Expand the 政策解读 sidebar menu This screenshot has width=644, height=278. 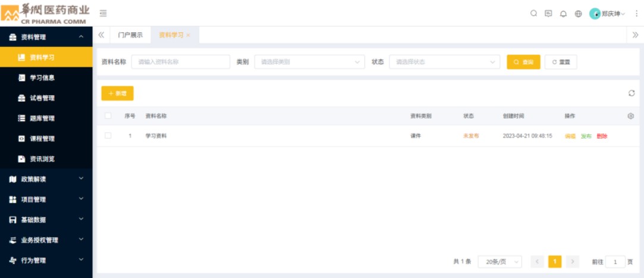point(46,179)
